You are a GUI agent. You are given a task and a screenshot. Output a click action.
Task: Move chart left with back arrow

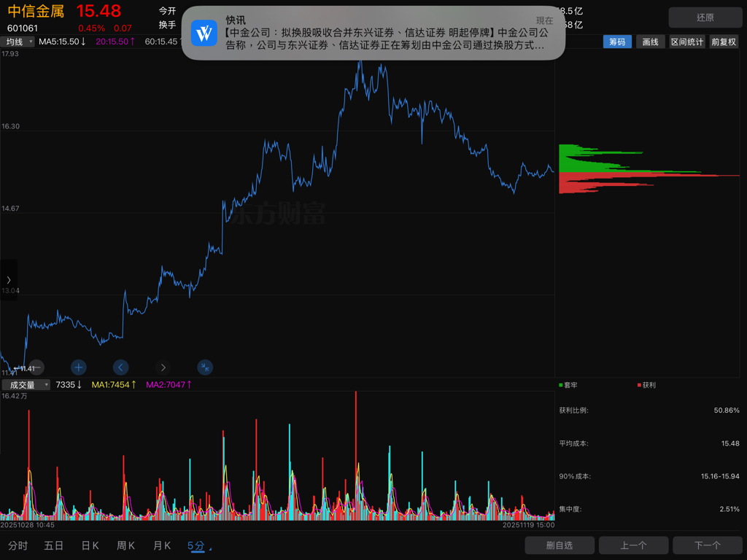pos(120,367)
